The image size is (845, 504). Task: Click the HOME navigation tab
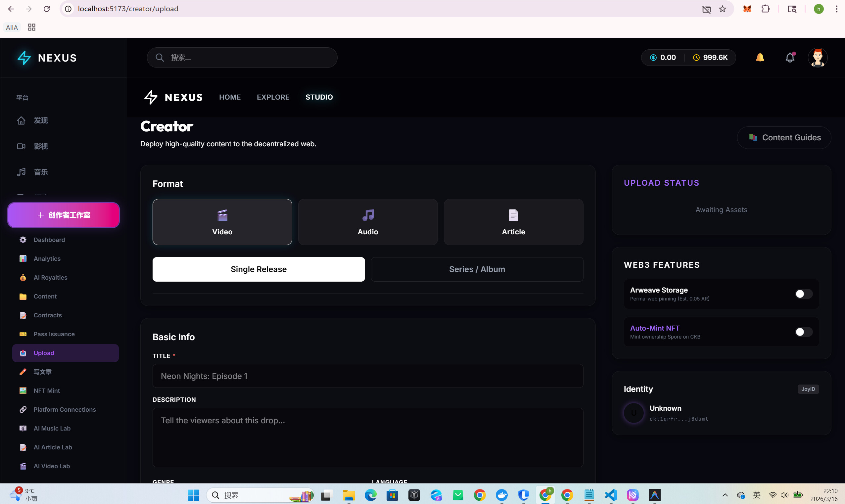[x=230, y=97]
